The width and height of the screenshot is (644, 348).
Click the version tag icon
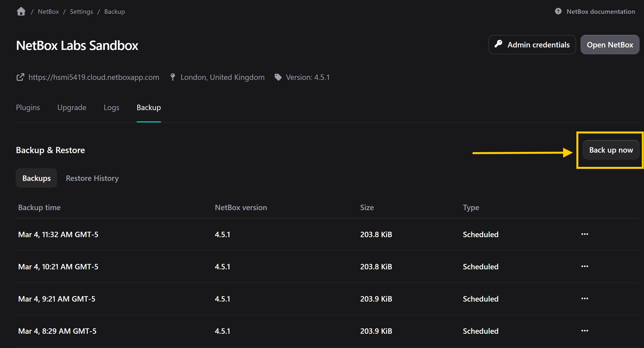point(278,77)
